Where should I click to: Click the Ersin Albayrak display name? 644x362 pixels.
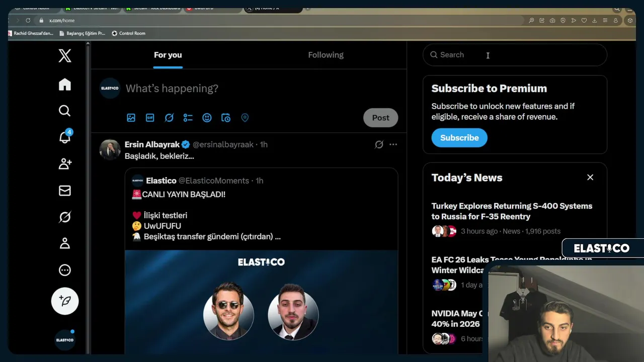coord(152,145)
